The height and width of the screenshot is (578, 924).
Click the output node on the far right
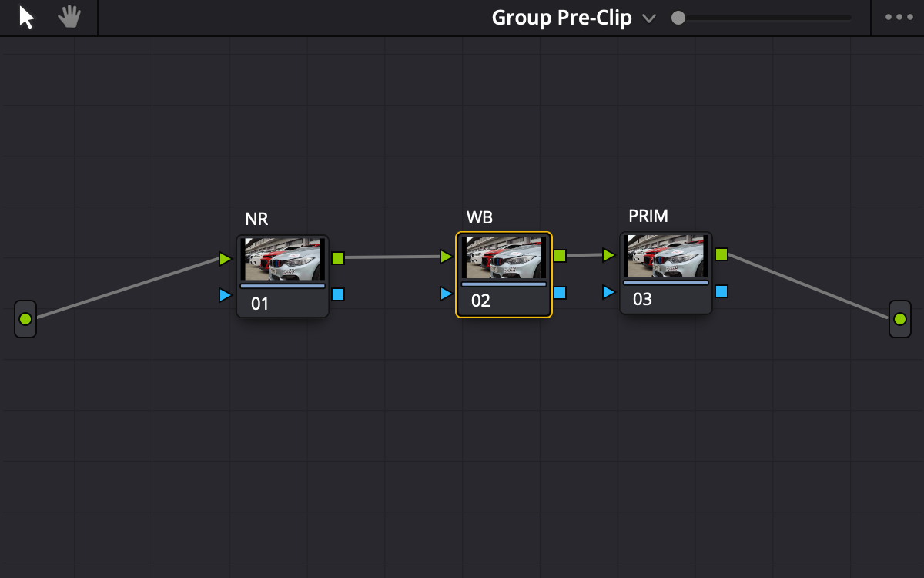pos(899,318)
